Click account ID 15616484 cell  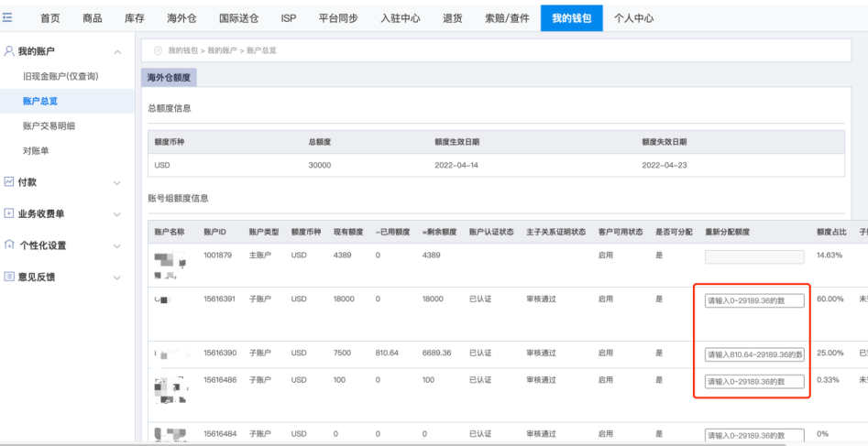[x=220, y=434]
